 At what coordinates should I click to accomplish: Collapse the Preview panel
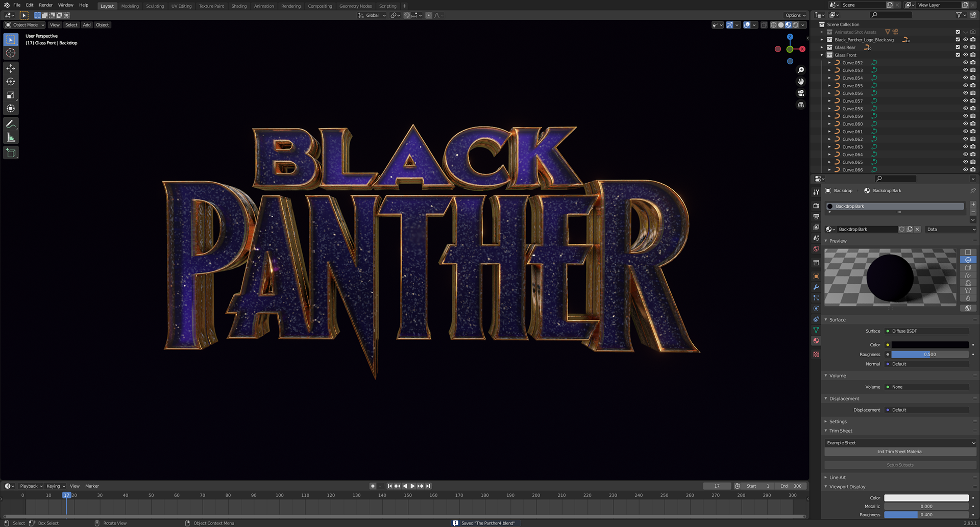coord(826,241)
